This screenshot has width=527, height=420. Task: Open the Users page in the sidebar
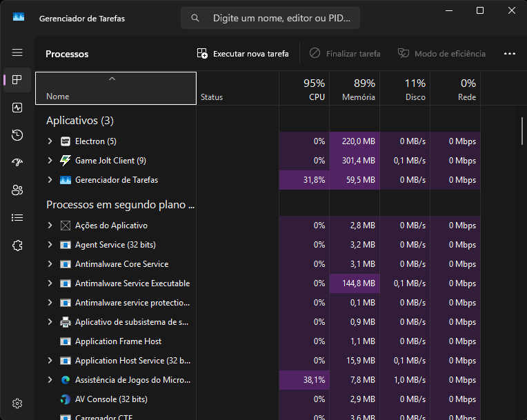[x=17, y=190]
